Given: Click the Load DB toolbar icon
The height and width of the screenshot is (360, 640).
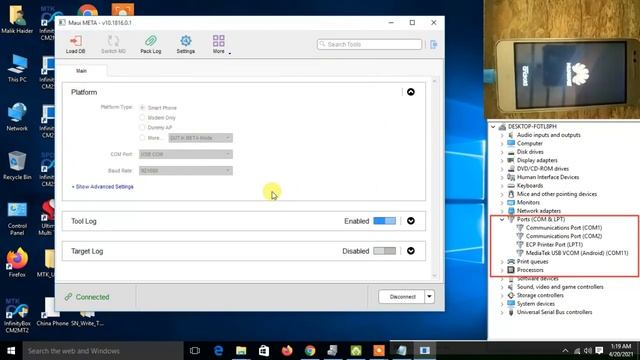Looking at the screenshot, I should (x=76, y=44).
